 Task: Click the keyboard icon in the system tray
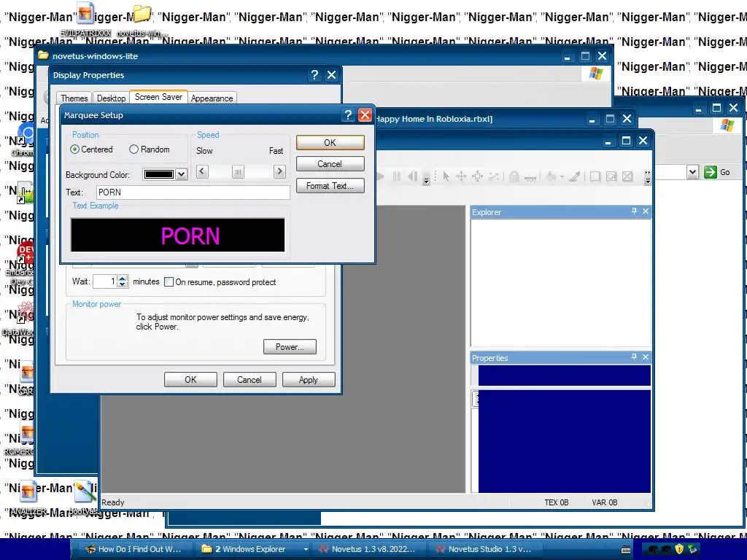point(626,550)
